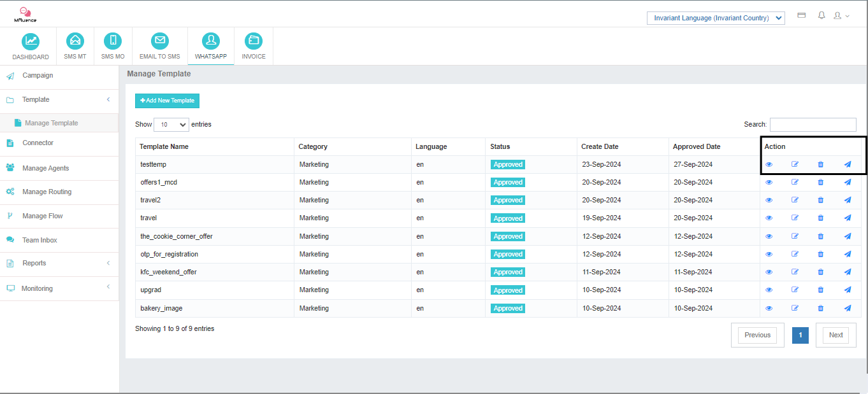Preview upgrad template using eye icon
Screen dimensions: 868x394
coord(769,290)
